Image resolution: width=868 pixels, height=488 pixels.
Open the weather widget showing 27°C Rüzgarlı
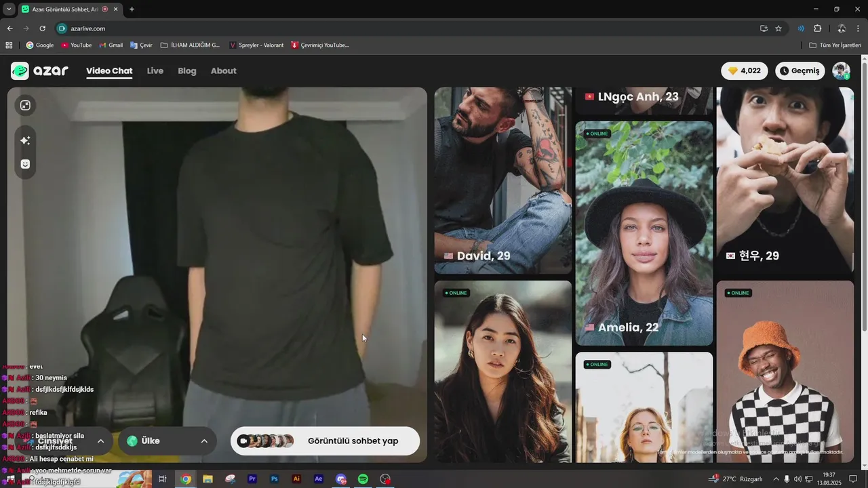736,479
